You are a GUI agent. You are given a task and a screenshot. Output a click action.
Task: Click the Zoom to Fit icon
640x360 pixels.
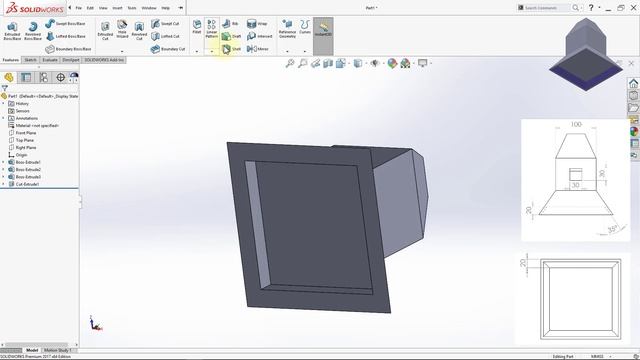coord(290,63)
